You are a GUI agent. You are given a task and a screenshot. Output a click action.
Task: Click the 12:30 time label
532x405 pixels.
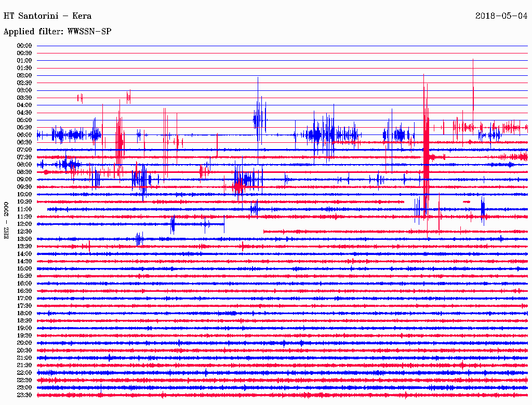point(24,232)
